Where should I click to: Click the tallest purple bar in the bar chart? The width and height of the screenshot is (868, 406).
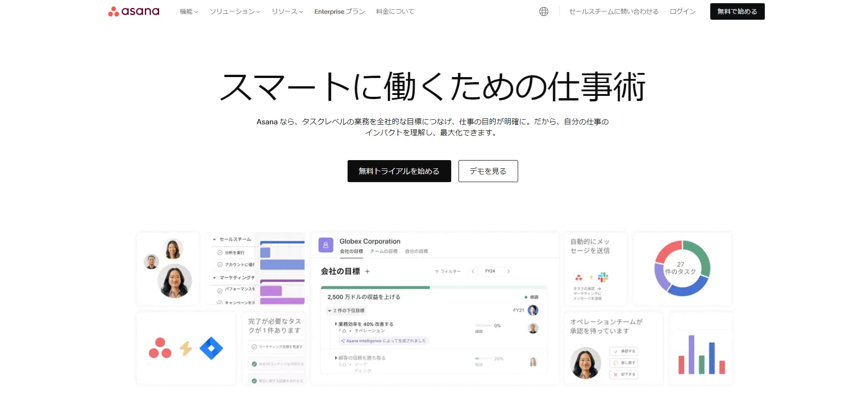[691, 355]
